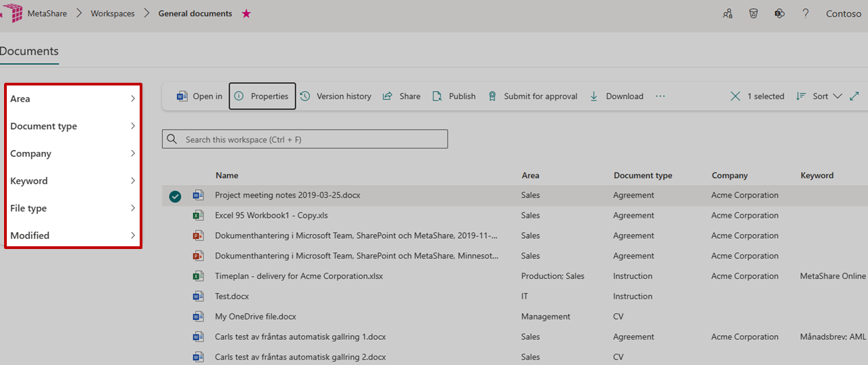The width and height of the screenshot is (868, 365).
Task: Switch to the Documents tab
Action: 29,52
